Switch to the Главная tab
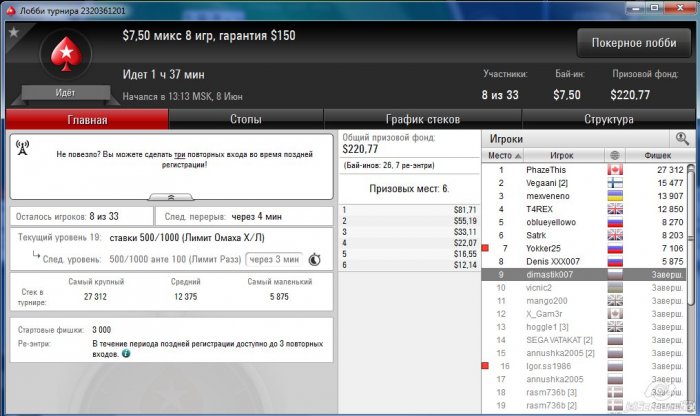Image resolution: width=700 pixels, height=416 pixels. (87, 120)
